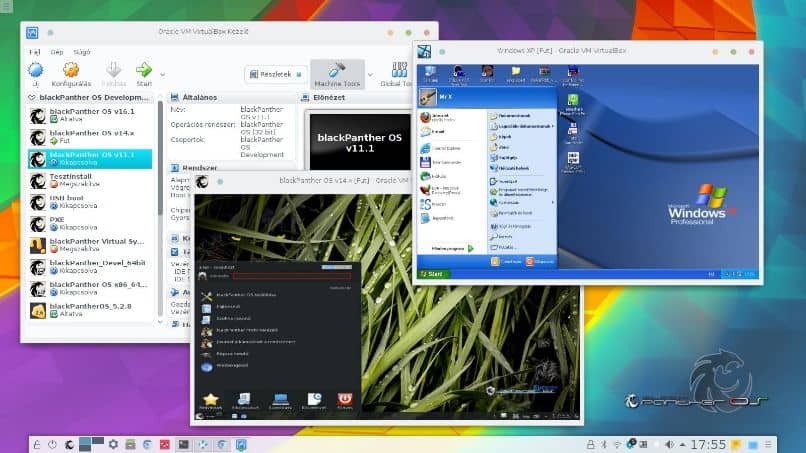
Task: Close the Részletek pane via its small button
Action: [x=299, y=75]
